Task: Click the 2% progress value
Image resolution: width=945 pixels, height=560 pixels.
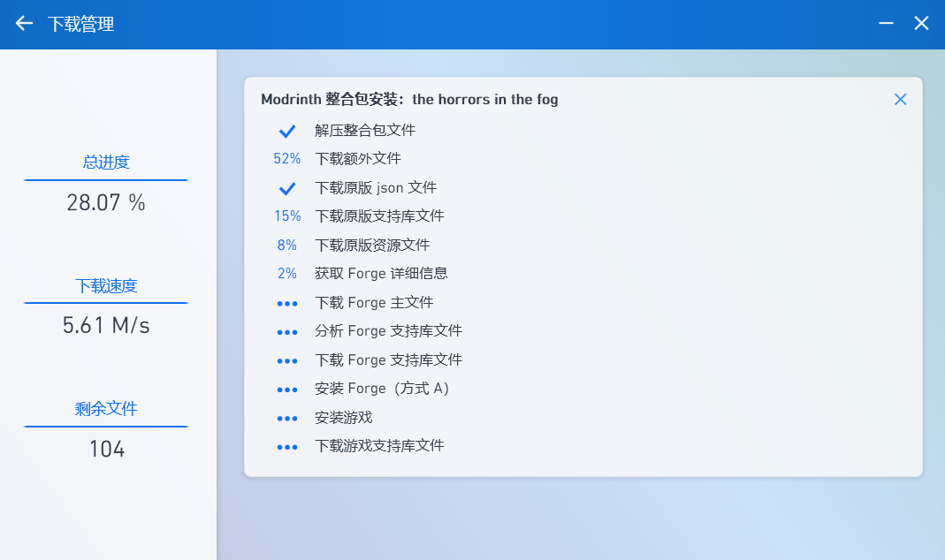Action: click(x=287, y=274)
